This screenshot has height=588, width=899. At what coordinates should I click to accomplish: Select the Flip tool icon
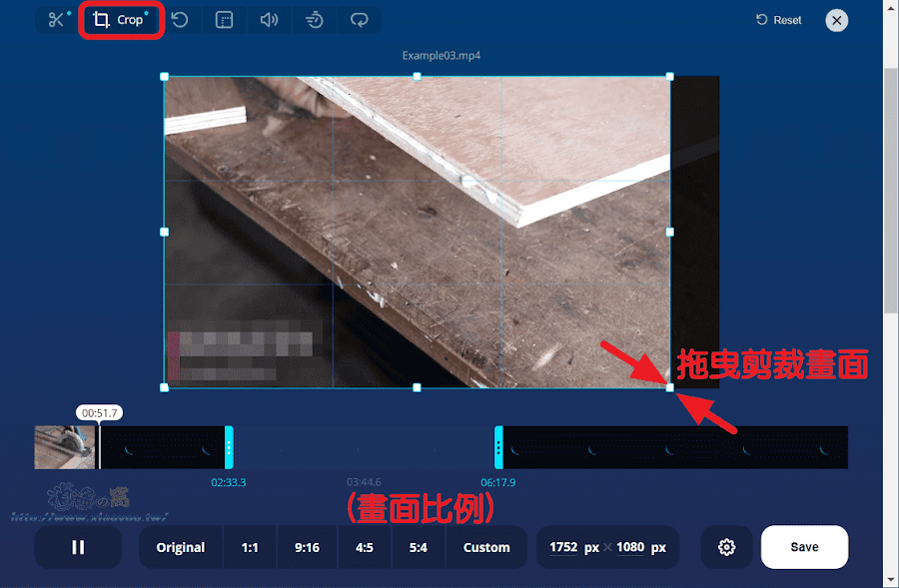224,20
